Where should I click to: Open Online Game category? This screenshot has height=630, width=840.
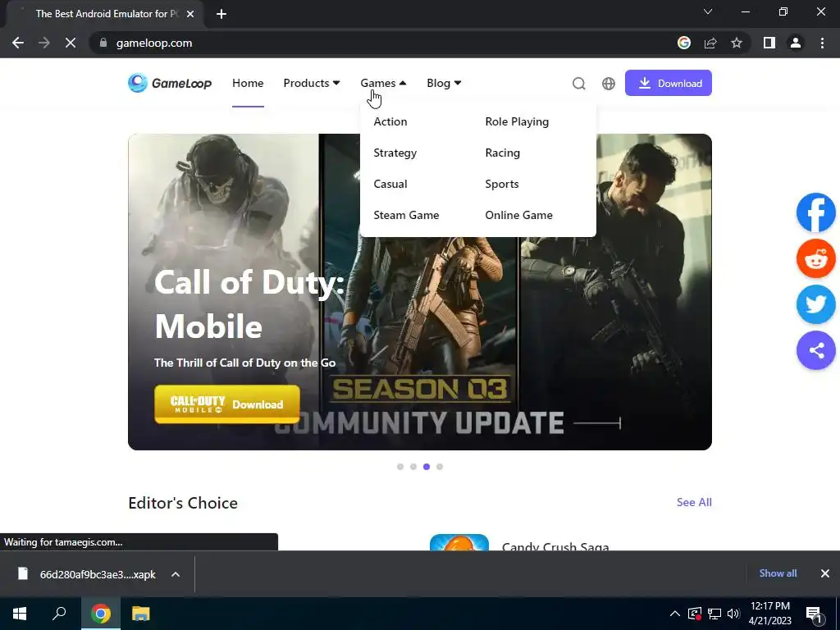[x=519, y=215]
